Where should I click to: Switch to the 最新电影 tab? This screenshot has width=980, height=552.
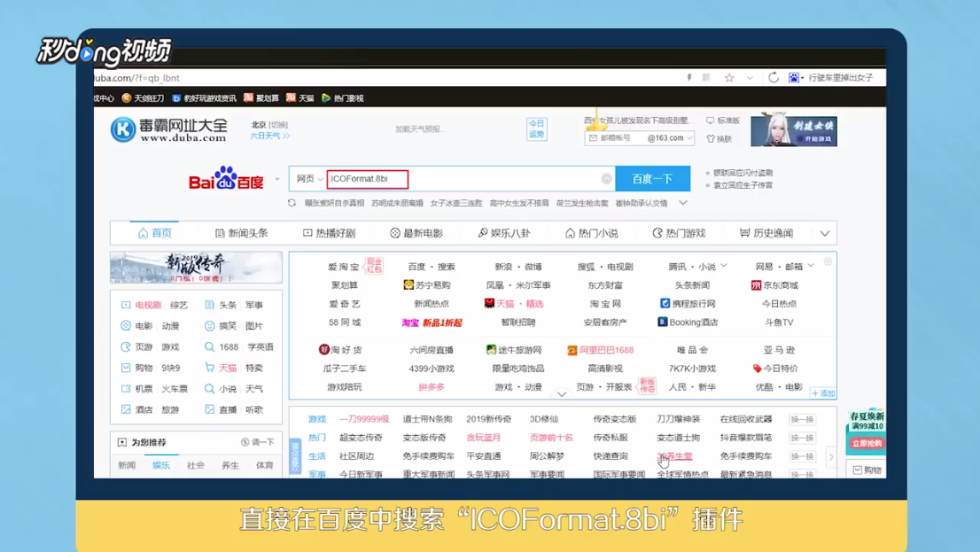[416, 233]
